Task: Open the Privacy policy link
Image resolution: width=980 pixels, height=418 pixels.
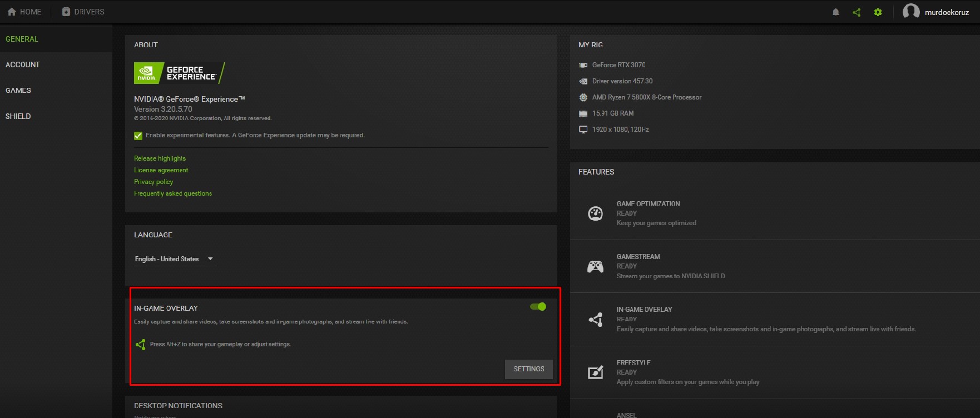Action: coord(154,182)
